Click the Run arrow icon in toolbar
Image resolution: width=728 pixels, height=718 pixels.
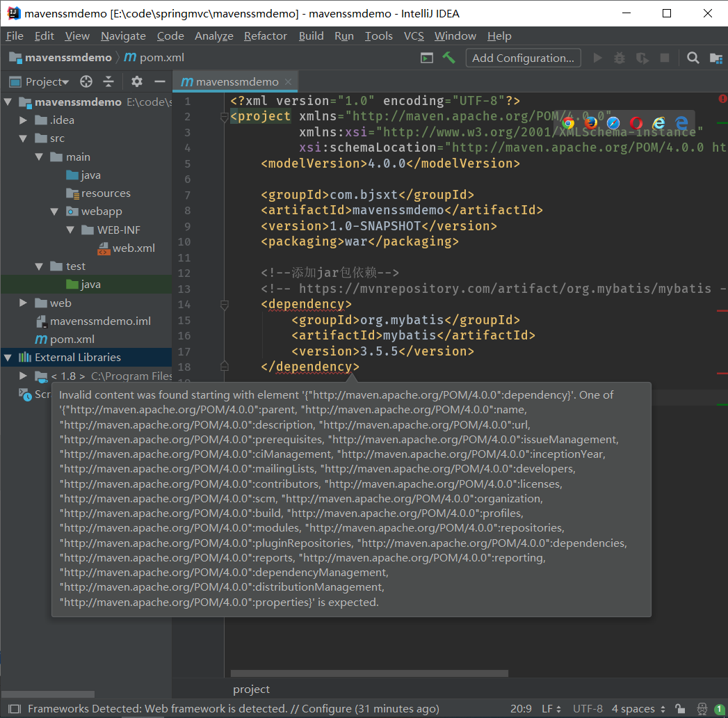[x=597, y=58]
